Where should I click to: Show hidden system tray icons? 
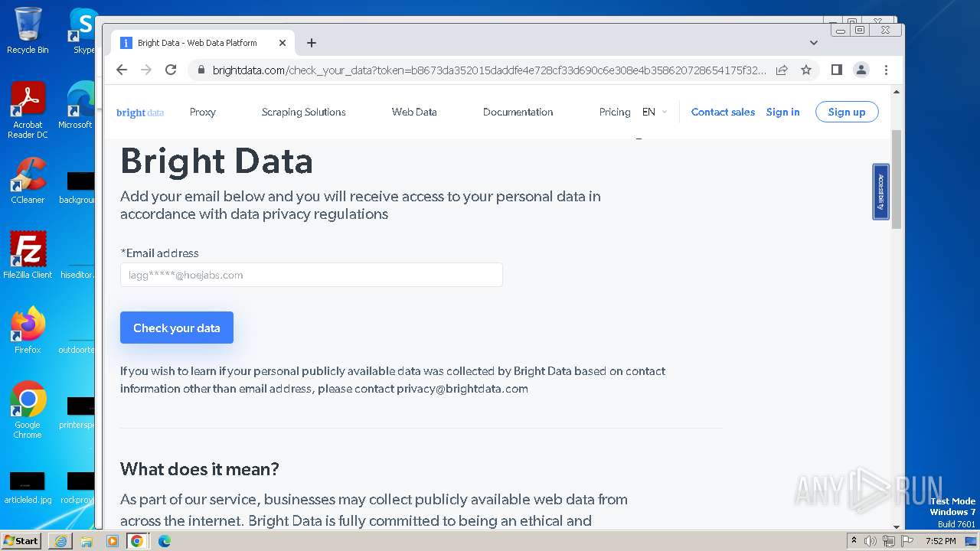[854, 541]
